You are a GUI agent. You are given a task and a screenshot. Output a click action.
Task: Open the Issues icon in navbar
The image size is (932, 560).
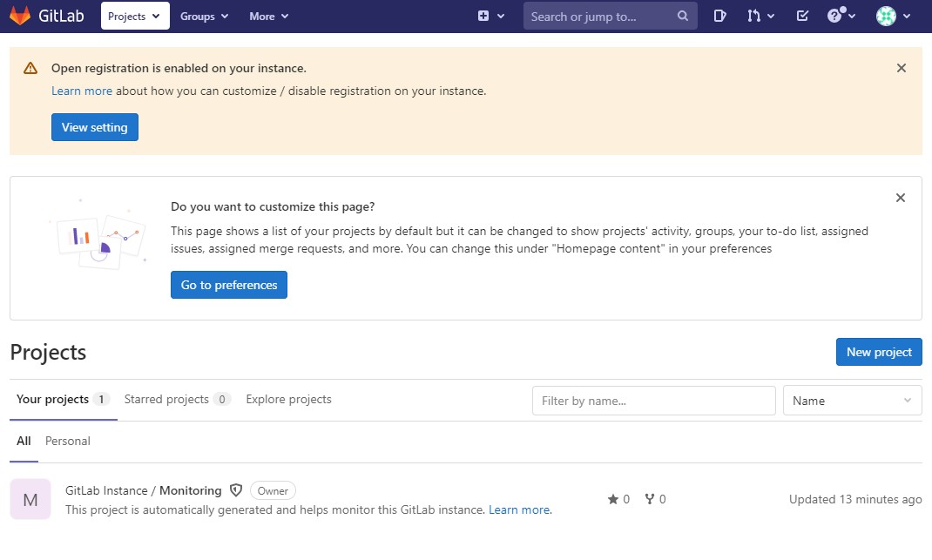click(719, 16)
